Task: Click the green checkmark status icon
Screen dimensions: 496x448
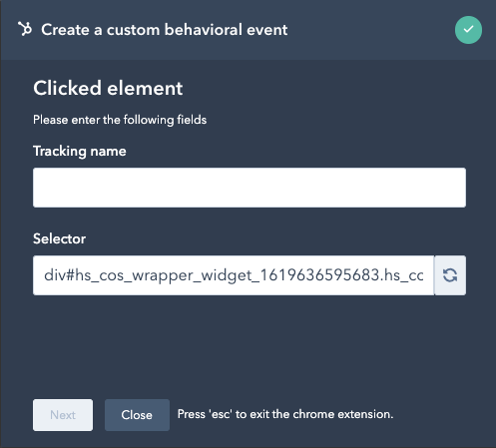Action: tap(468, 30)
